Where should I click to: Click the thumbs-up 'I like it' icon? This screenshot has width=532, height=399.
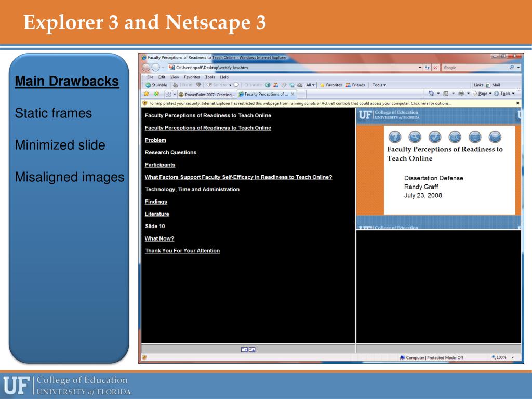[176, 85]
